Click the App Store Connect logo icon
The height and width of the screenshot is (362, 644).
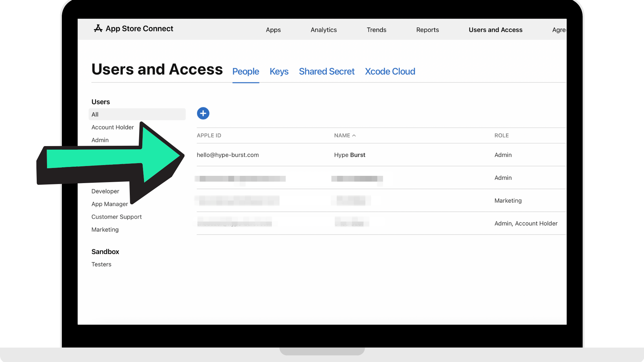98,28
